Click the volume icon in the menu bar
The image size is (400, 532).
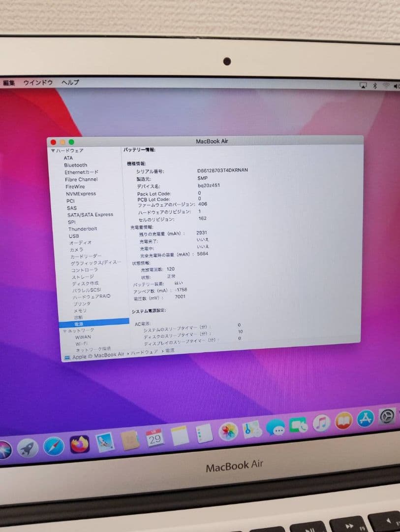(x=396, y=85)
